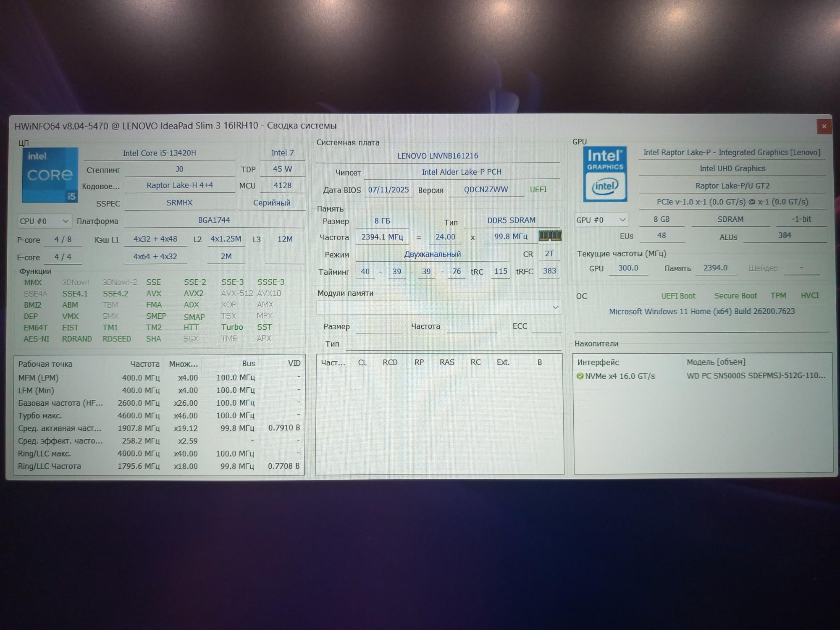Screen dimensions: 840x630
Task: Select the WD PC SN5000S drive entry
Action: (x=756, y=375)
